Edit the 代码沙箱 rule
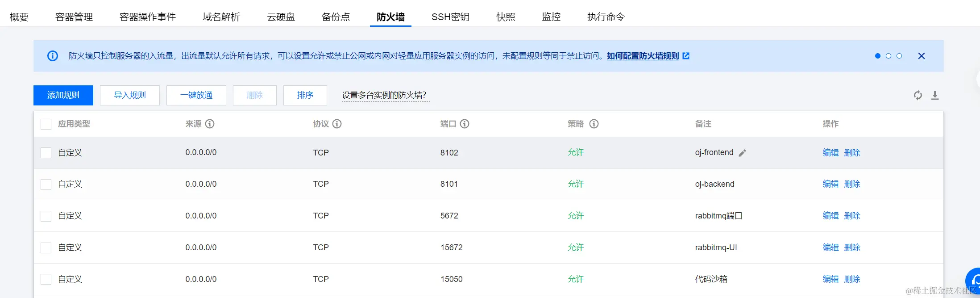Viewport: 980px width, 298px height. (x=831, y=279)
